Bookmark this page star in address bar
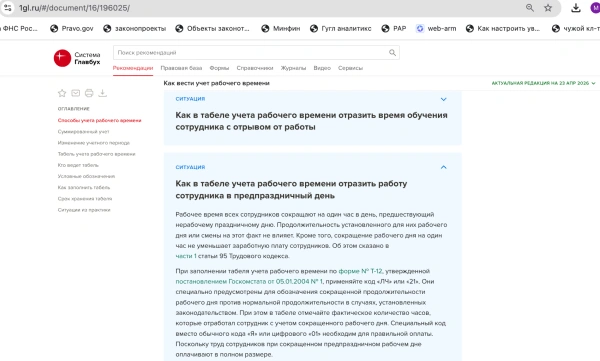 pos(548,8)
